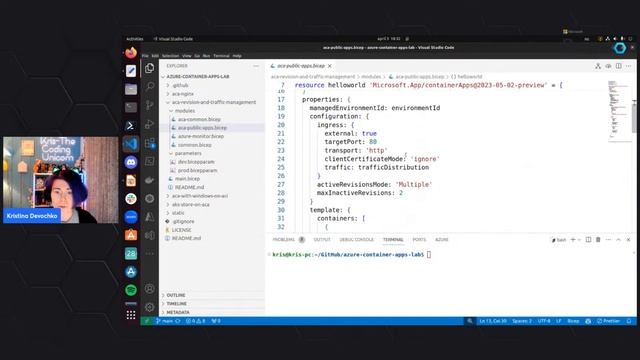Image resolution: width=640 pixels, height=360 pixels.
Task: Show applications grid in the Ubuntu dock
Action: 131,315
